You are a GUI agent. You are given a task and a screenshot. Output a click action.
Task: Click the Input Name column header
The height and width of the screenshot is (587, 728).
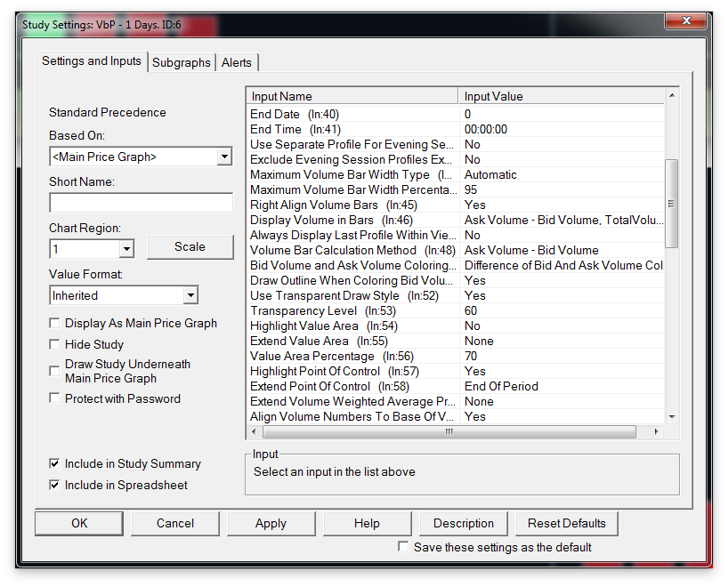point(352,96)
